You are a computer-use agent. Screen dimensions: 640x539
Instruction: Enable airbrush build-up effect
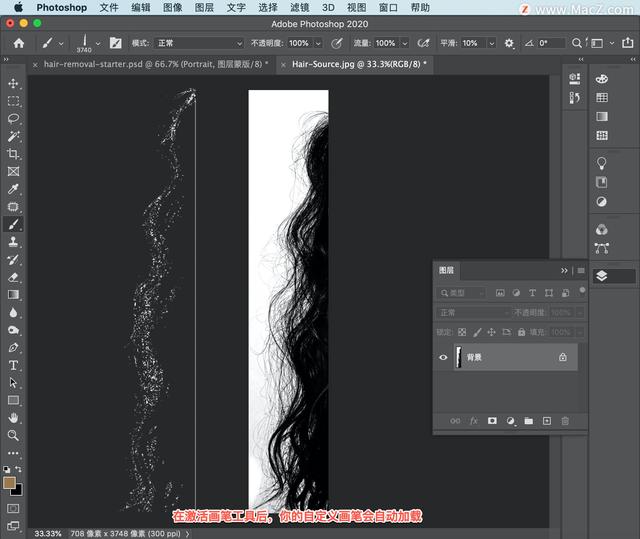tap(424, 43)
